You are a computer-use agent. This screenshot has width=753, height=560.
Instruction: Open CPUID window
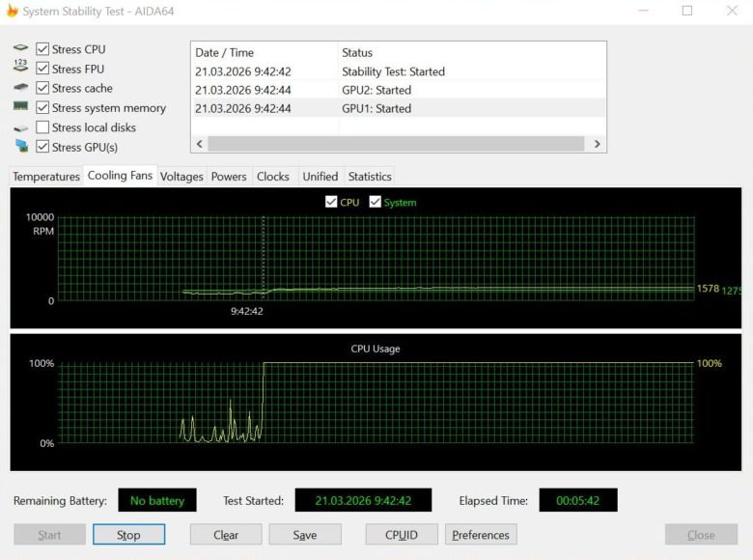tap(402, 535)
